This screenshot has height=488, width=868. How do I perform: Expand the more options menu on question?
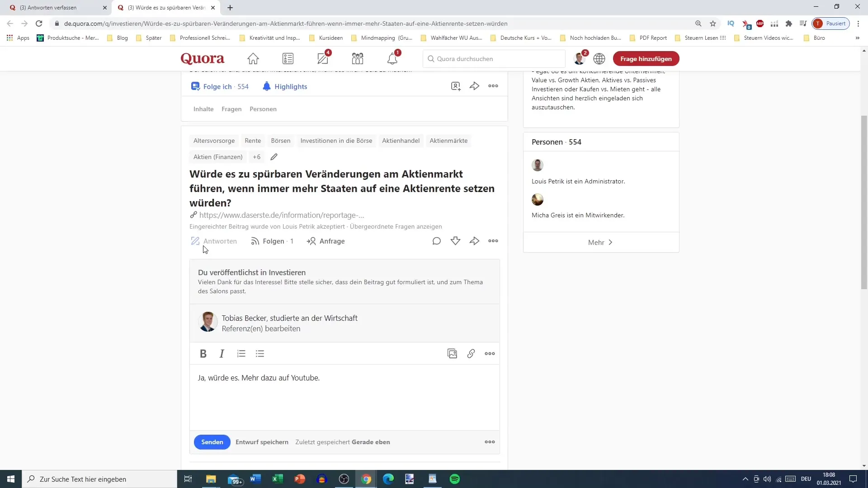pyautogui.click(x=494, y=241)
